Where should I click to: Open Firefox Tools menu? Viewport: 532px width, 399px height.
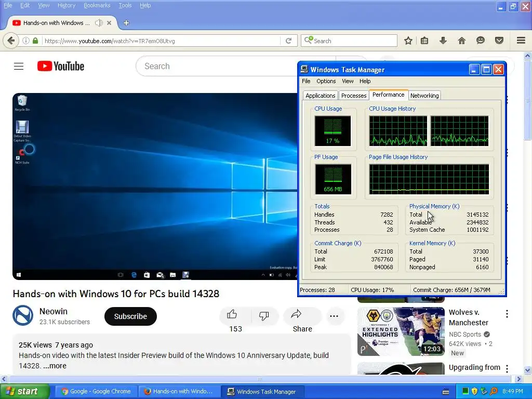125,5
